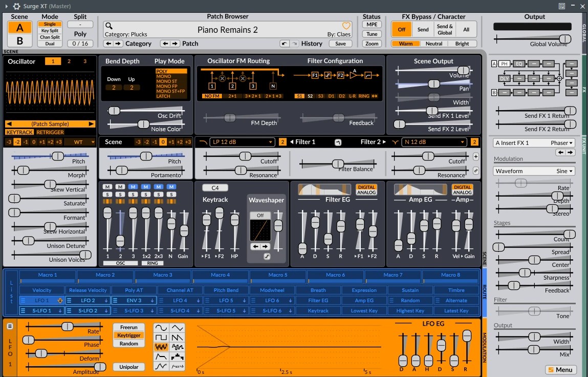Click the Tune status button
Viewport: 588px width, 377px height.
click(x=372, y=34)
